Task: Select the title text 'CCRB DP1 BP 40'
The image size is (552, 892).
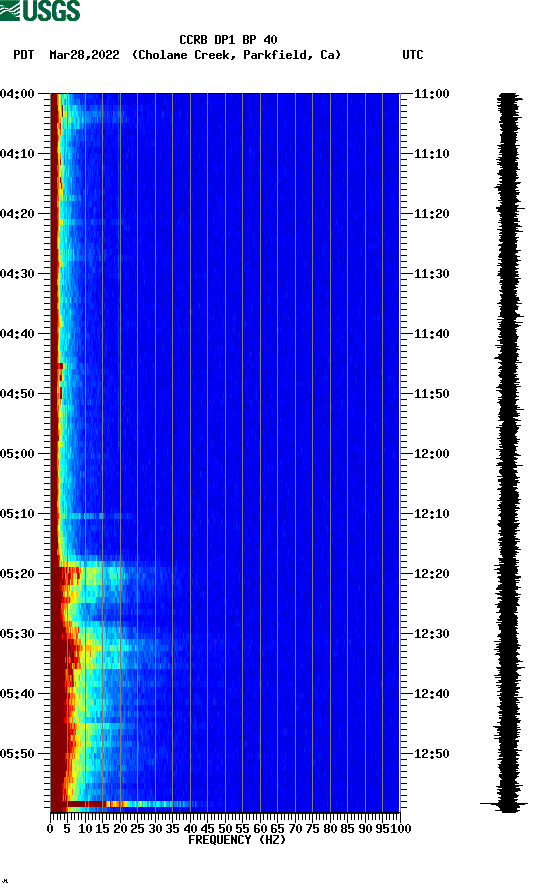Action: (x=228, y=40)
